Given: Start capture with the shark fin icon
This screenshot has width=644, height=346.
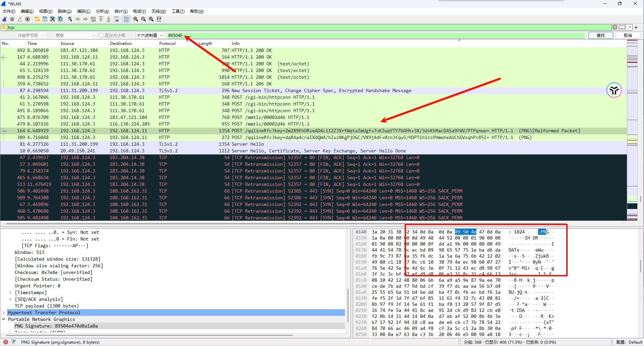Looking at the screenshot, I should pos(4,19).
